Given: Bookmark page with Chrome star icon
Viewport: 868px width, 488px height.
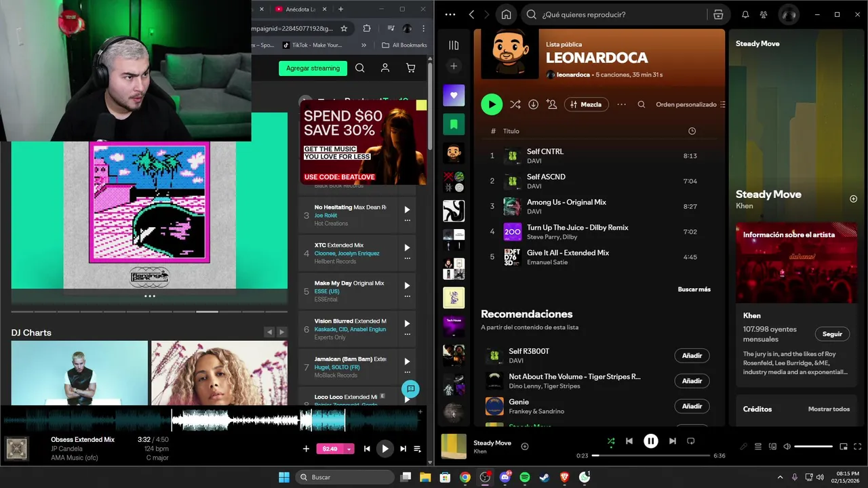Looking at the screenshot, I should coord(344,28).
